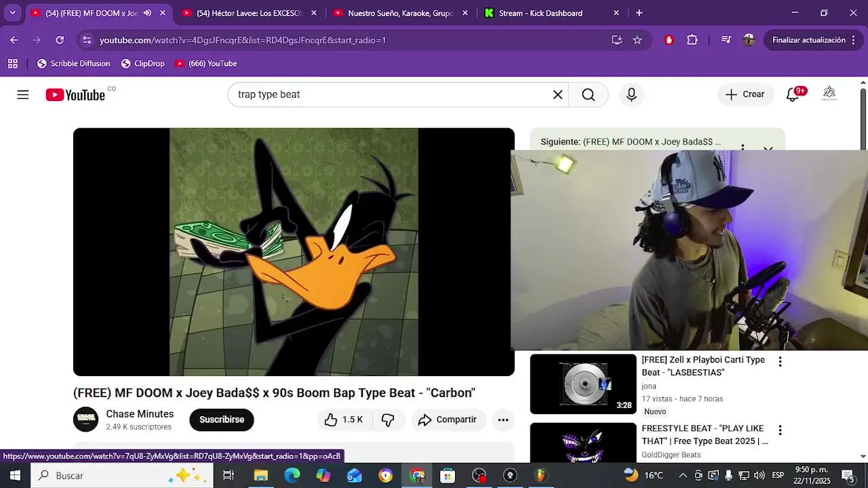
Task: Click the Windows Buscar search box
Action: (x=121, y=475)
